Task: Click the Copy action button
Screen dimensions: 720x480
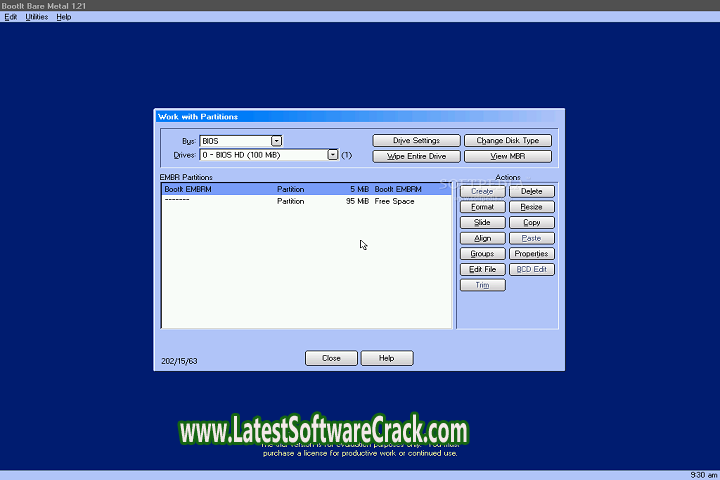Action: (x=532, y=222)
